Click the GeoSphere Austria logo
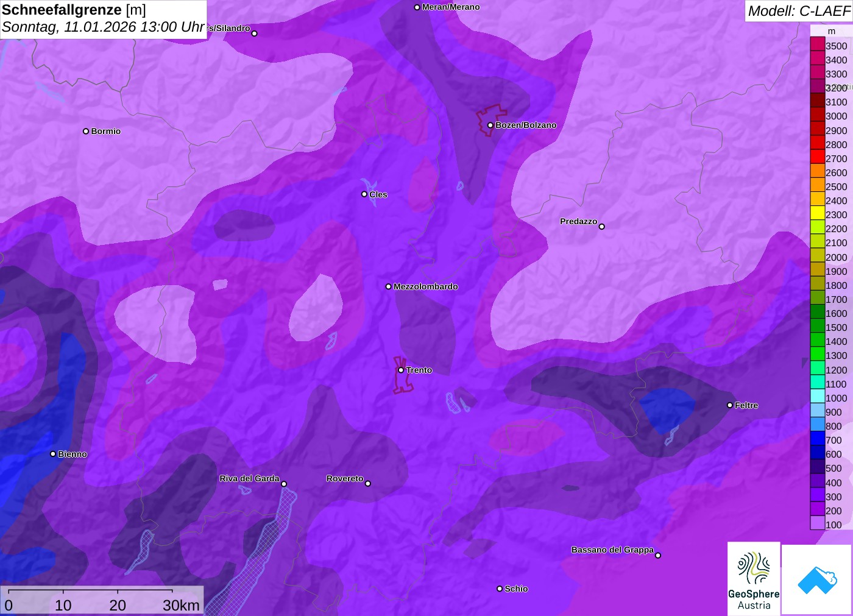Screen dimensions: 853x616 pyautogui.click(x=754, y=578)
